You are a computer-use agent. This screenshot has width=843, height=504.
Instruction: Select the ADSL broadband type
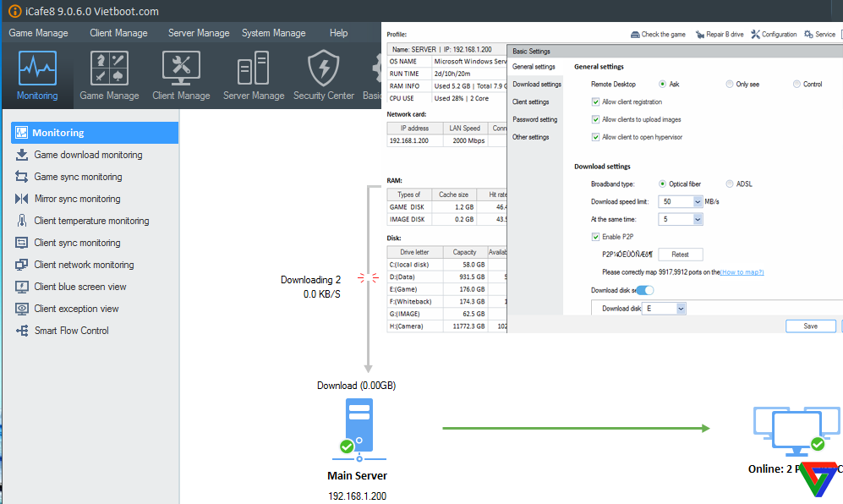click(x=730, y=184)
